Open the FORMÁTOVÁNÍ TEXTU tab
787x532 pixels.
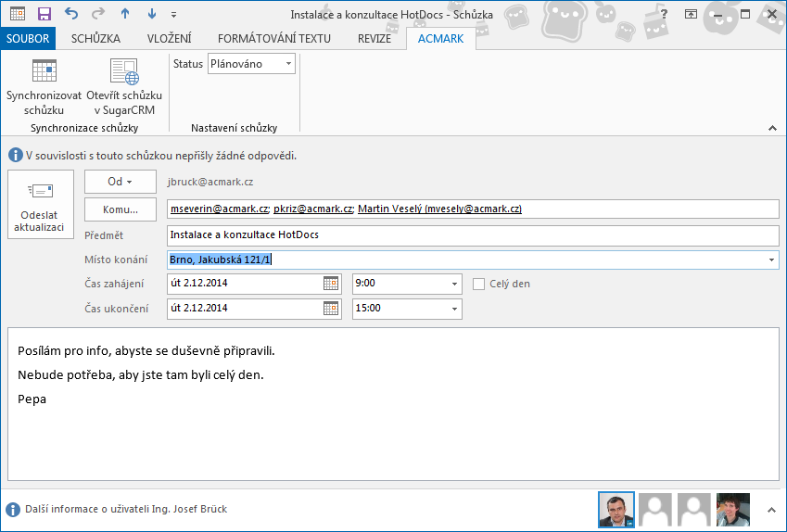[x=274, y=39]
